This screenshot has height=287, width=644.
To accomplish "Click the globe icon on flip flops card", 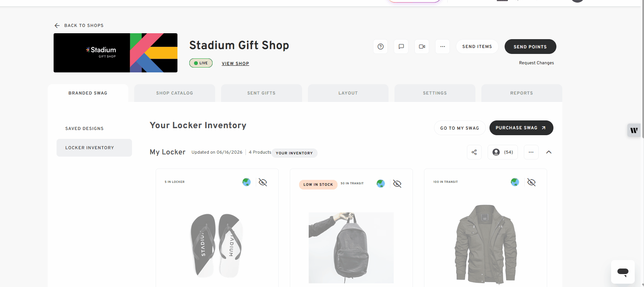I will (x=247, y=182).
